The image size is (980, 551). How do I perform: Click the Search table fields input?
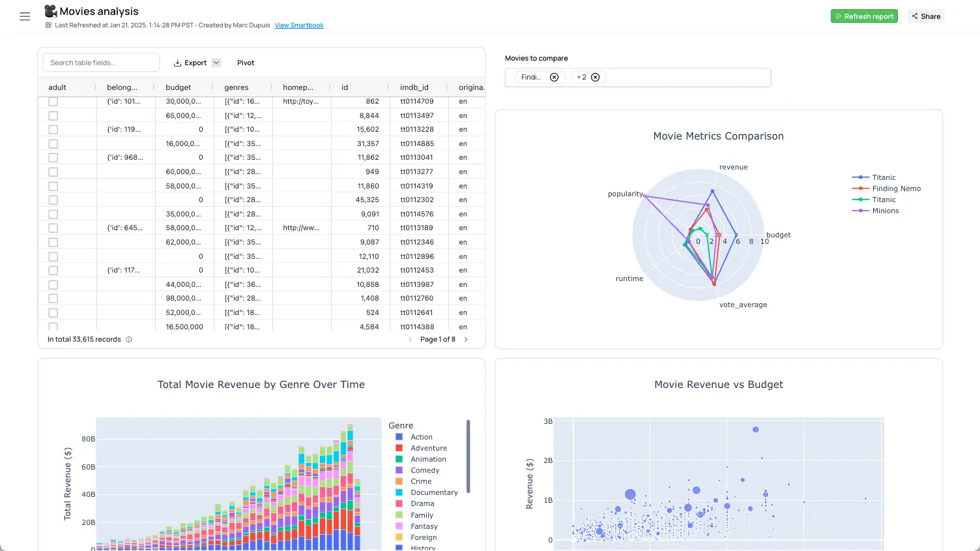pos(101,63)
